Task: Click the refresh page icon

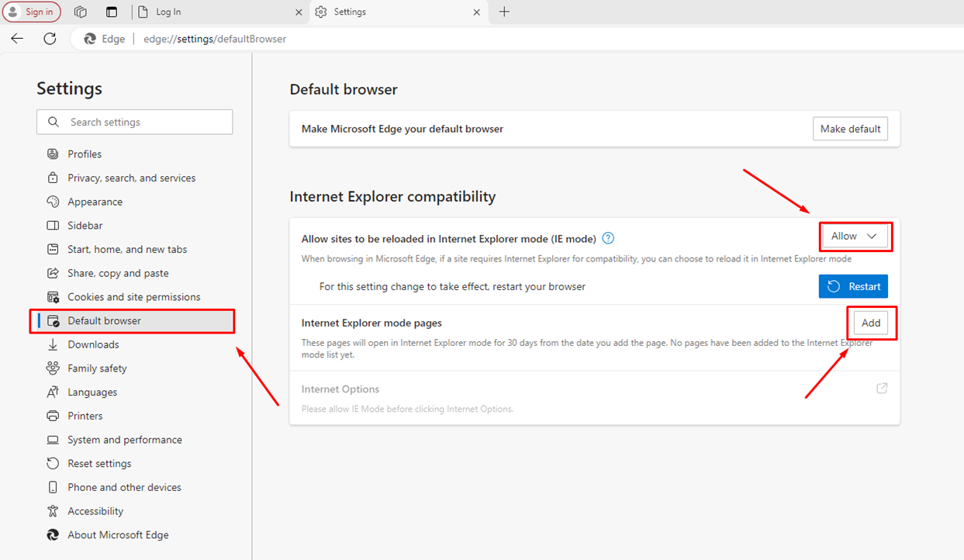Action: point(50,39)
